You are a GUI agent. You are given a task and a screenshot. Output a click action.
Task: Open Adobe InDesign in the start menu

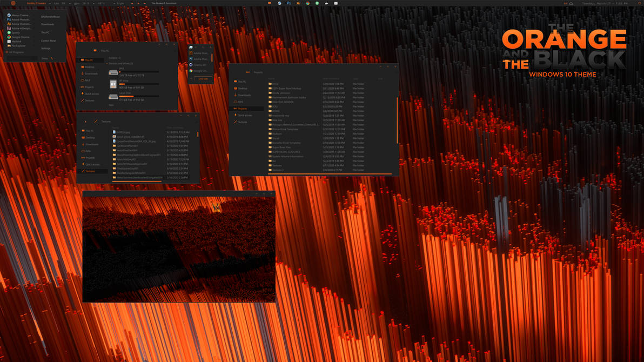coord(19,28)
